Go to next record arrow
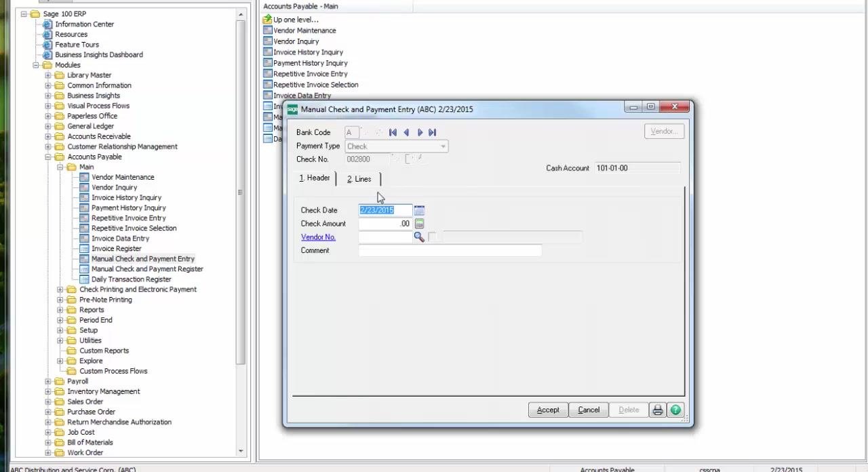Viewport: 868px width, 472px height. pyautogui.click(x=420, y=132)
